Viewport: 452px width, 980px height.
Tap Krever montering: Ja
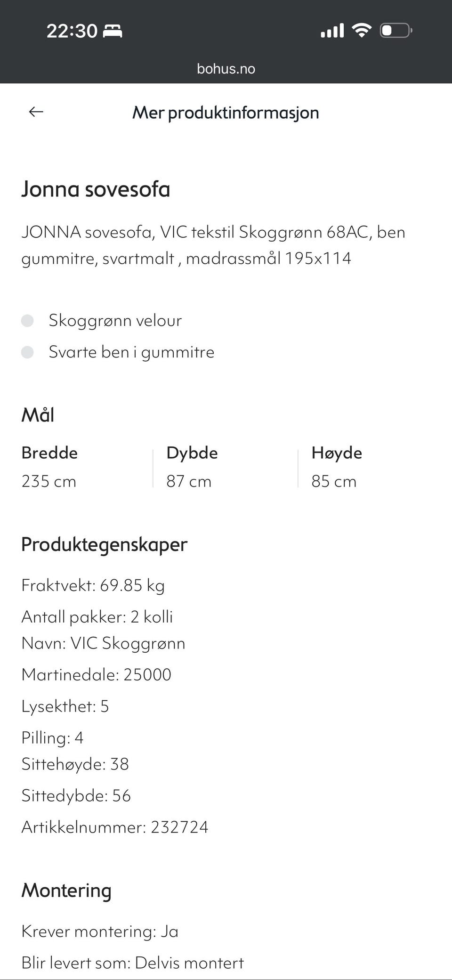[100, 931]
